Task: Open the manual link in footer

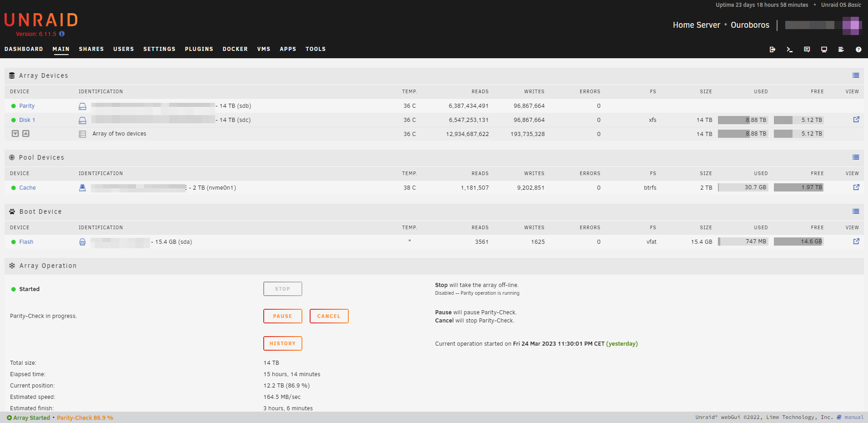Action: [x=854, y=417]
